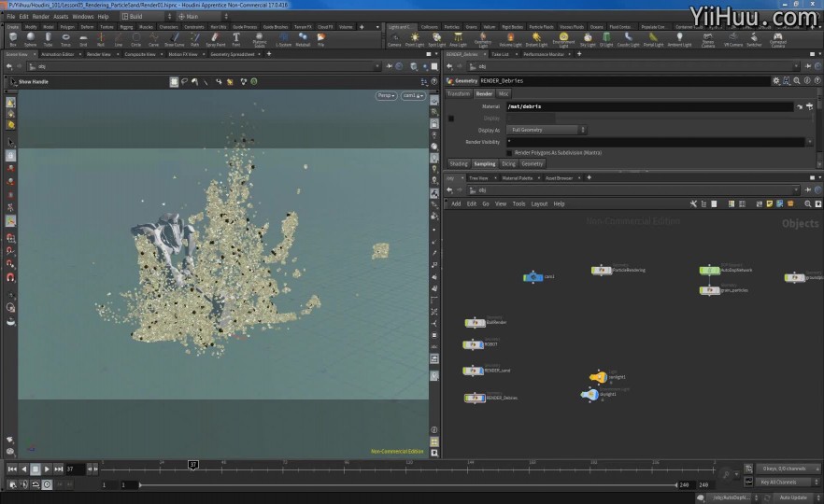
Task: Toggle Render Polygons As Subdivision checkbox
Action: click(x=508, y=153)
